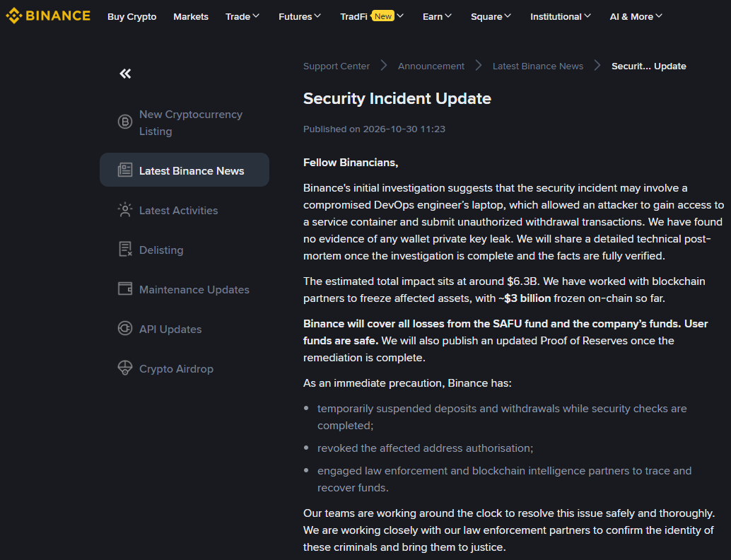
Task: Click the temporarily suspended deposits bullet
Action: tap(502, 417)
